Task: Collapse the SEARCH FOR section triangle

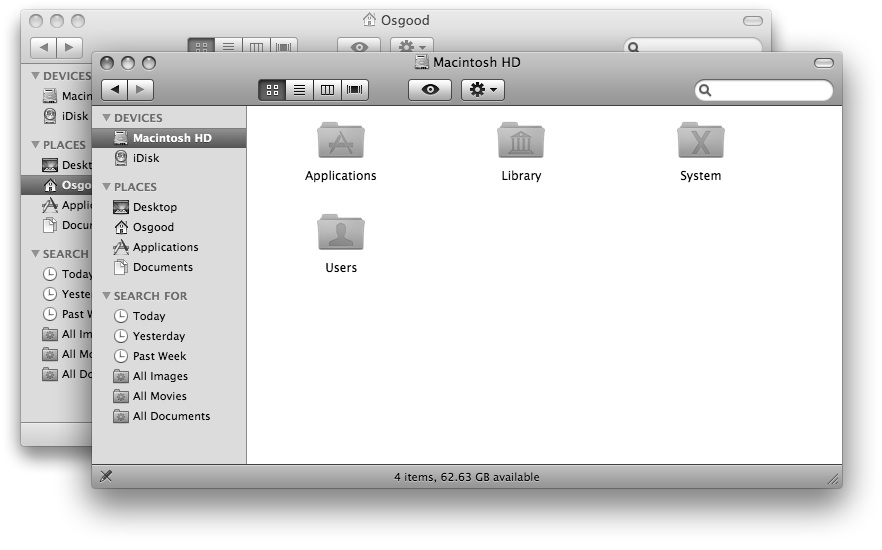Action: [106, 296]
